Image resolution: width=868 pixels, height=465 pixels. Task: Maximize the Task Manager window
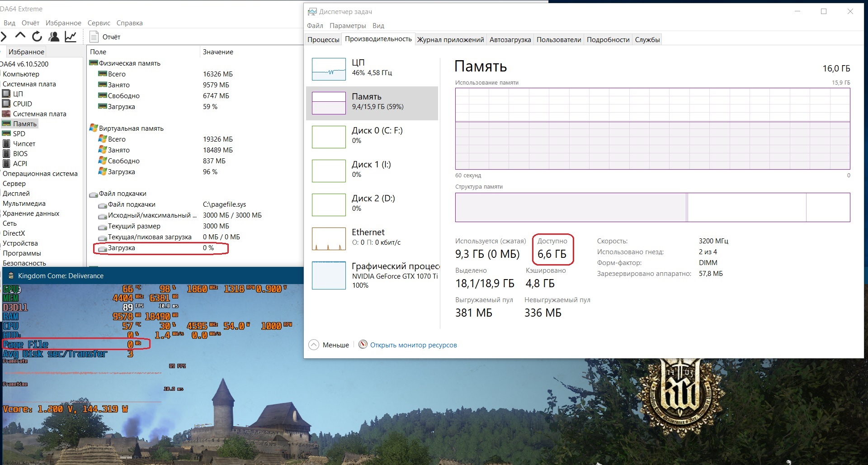824,11
